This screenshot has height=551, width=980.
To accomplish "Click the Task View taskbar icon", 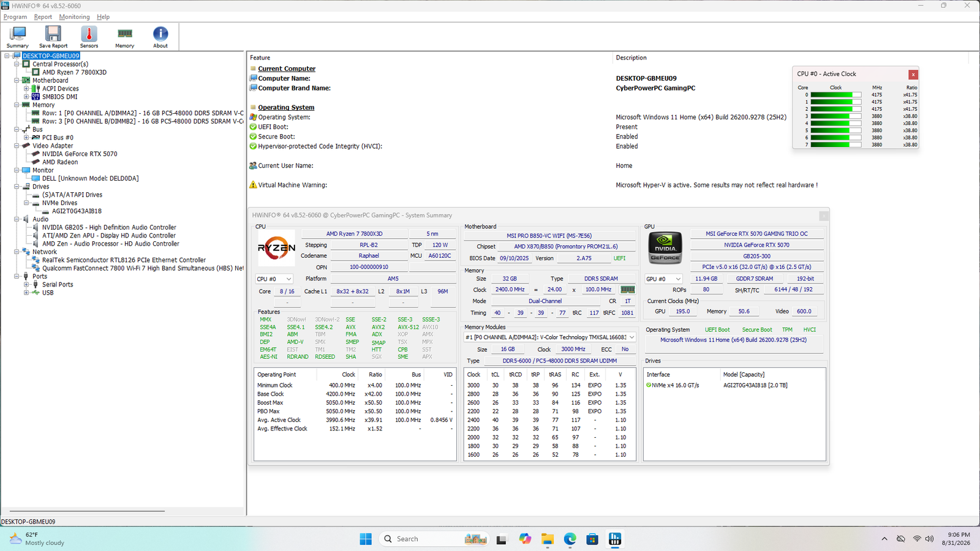I will [x=502, y=539].
